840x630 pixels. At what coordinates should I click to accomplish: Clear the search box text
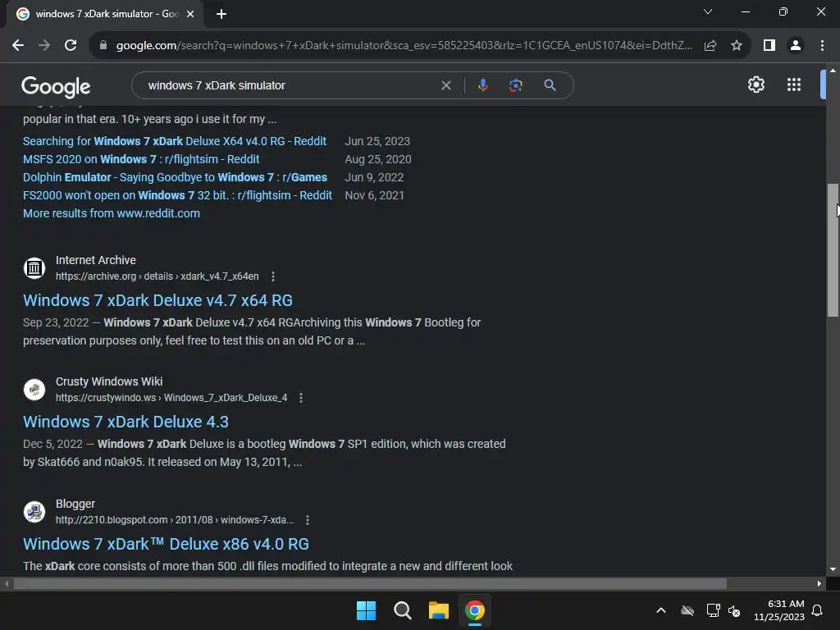pos(445,85)
